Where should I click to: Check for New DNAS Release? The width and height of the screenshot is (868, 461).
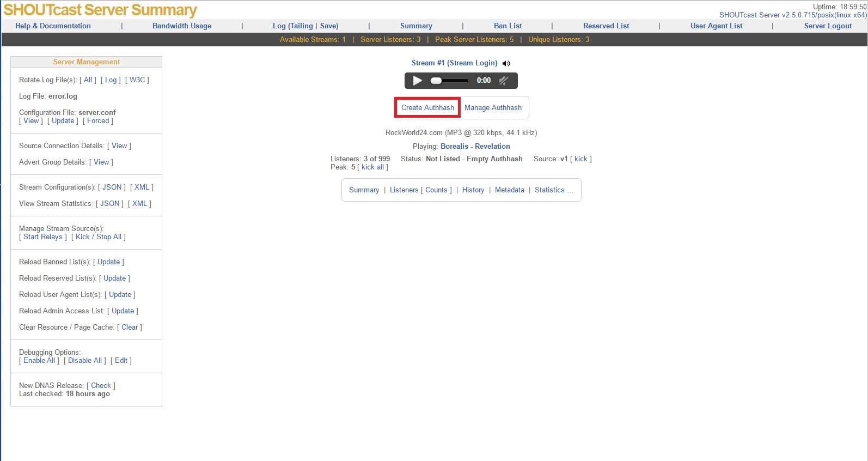(x=101, y=385)
